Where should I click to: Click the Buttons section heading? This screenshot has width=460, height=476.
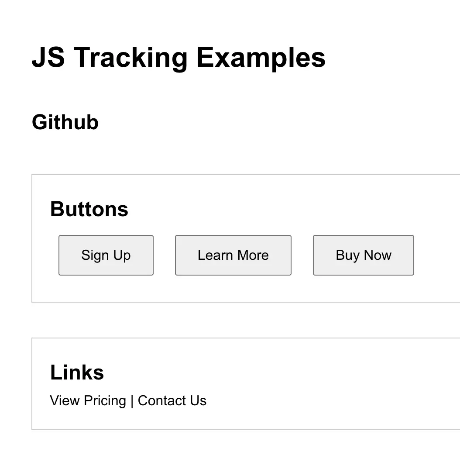[x=89, y=209]
